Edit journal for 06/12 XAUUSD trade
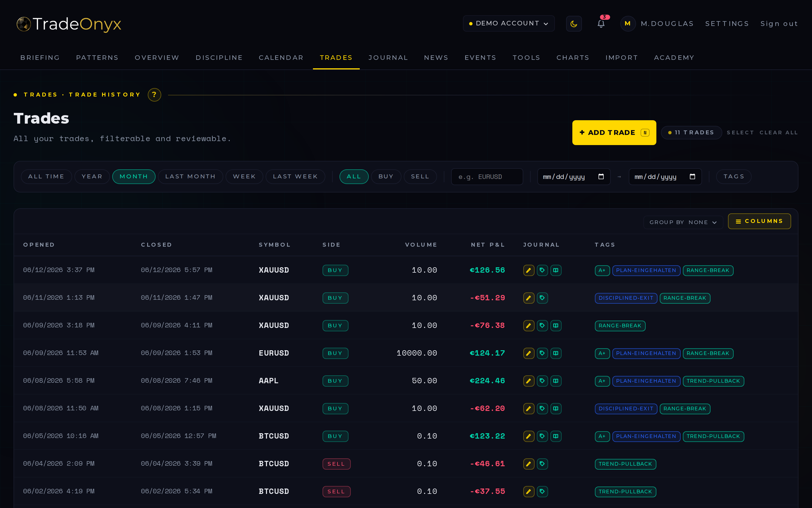The height and width of the screenshot is (508, 812). pos(528,270)
